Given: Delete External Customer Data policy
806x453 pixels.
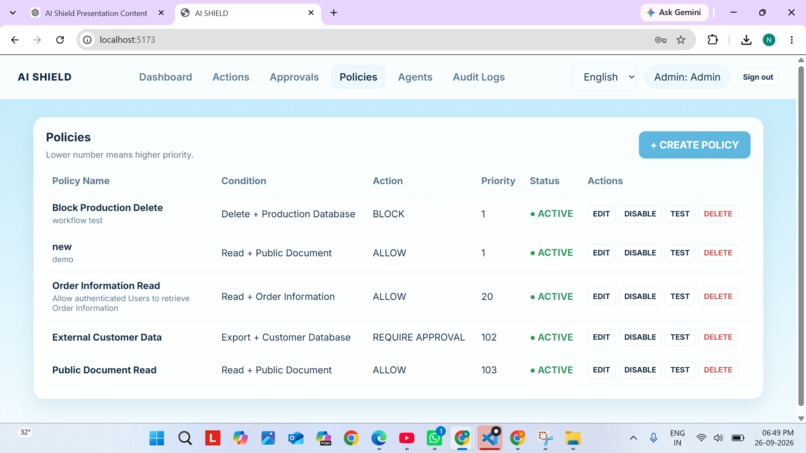Looking at the screenshot, I should tap(718, 337).
